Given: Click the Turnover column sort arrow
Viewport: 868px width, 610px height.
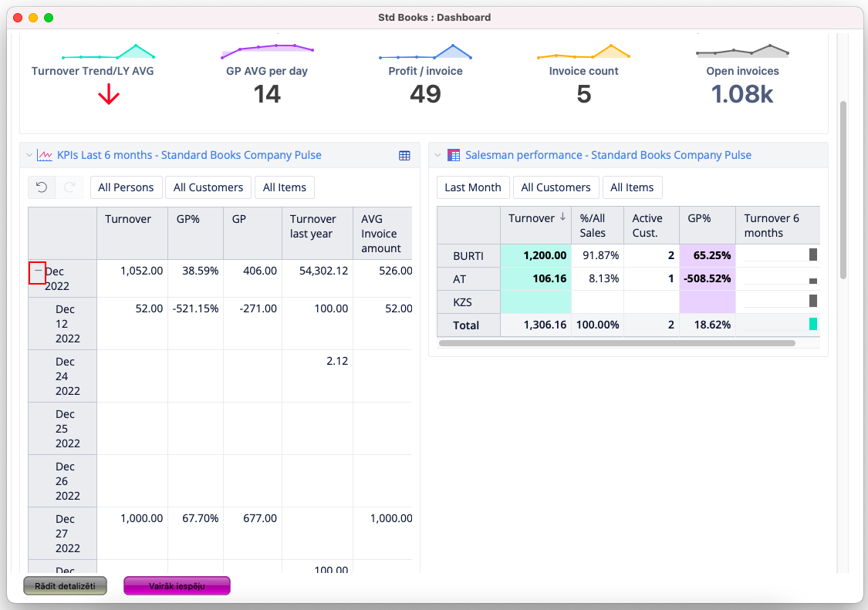Looking at the screenshot, I should click(x=562, y=218).
